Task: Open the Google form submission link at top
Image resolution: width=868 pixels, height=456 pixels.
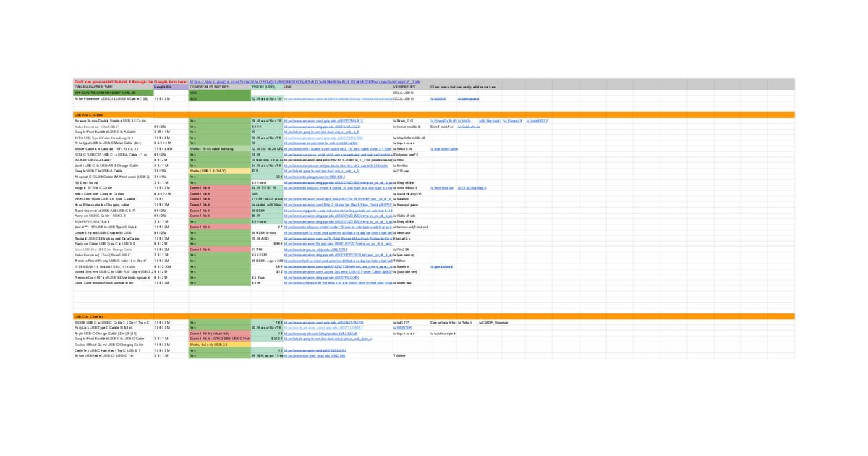Action: (x=305, y=82)
